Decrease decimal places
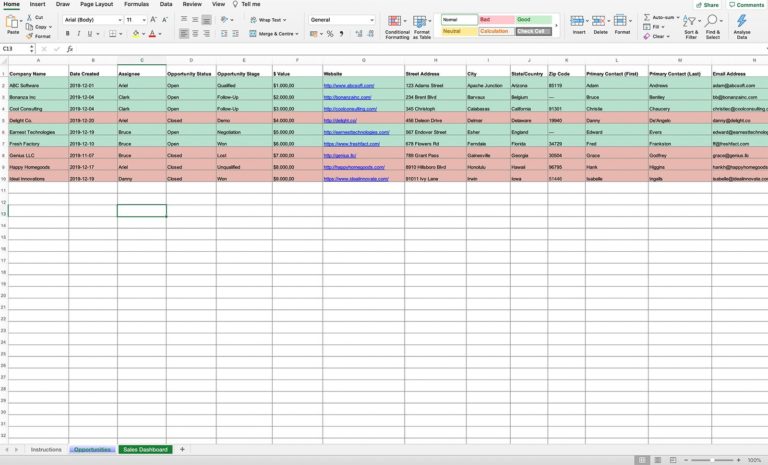Image resolution: width=768 pixels, height=465 pixels. click(x=371, y=34)
